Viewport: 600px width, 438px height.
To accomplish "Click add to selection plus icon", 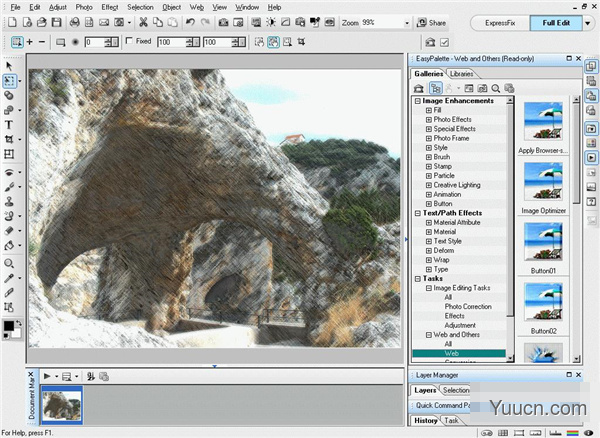I will [x=29, y=42].
